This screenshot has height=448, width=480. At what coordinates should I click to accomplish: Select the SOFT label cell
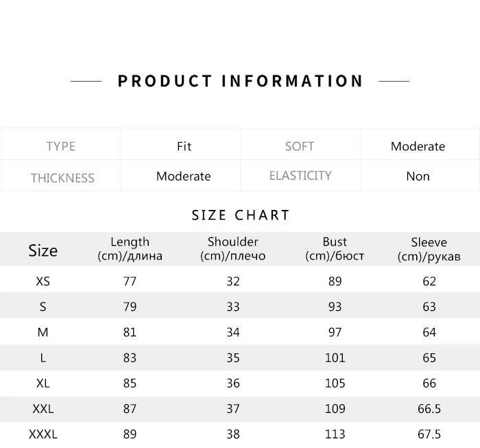[300, 146]
